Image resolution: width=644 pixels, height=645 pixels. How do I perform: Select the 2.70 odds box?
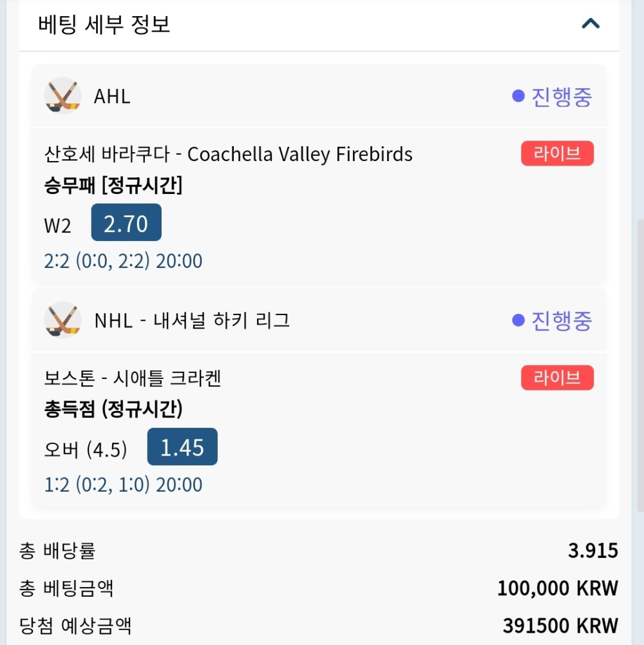pos(126,223)
